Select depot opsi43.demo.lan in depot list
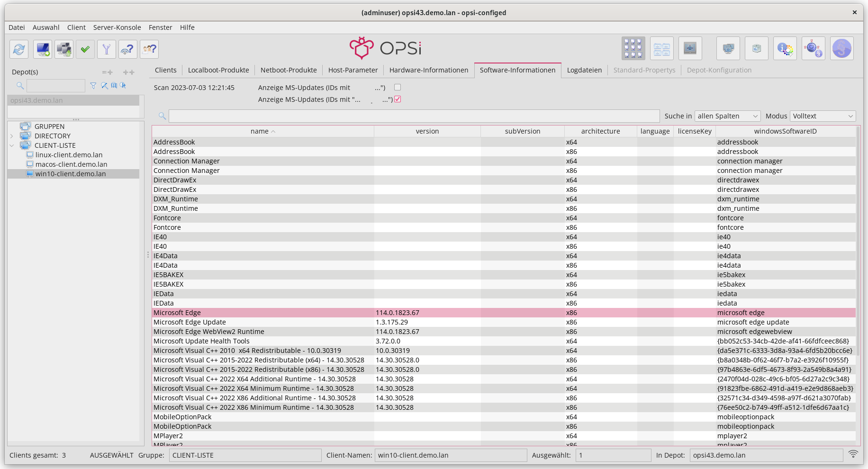 click(73, 100)
